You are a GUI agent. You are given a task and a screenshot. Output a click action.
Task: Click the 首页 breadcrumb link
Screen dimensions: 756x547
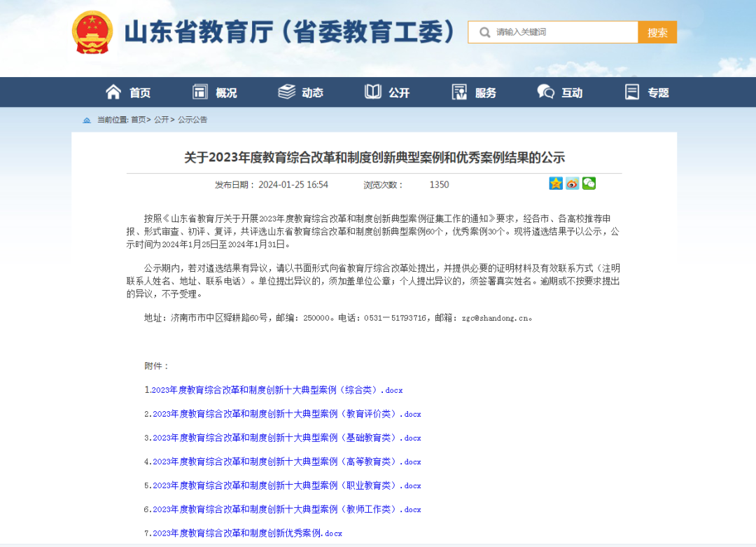tap(139, 120)
